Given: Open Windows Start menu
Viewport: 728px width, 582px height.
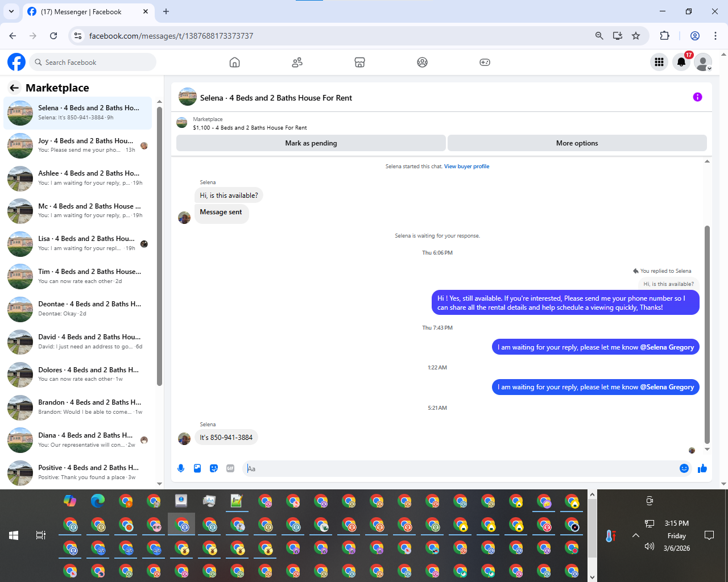Looking at the screenshot, I should (14, 535).
